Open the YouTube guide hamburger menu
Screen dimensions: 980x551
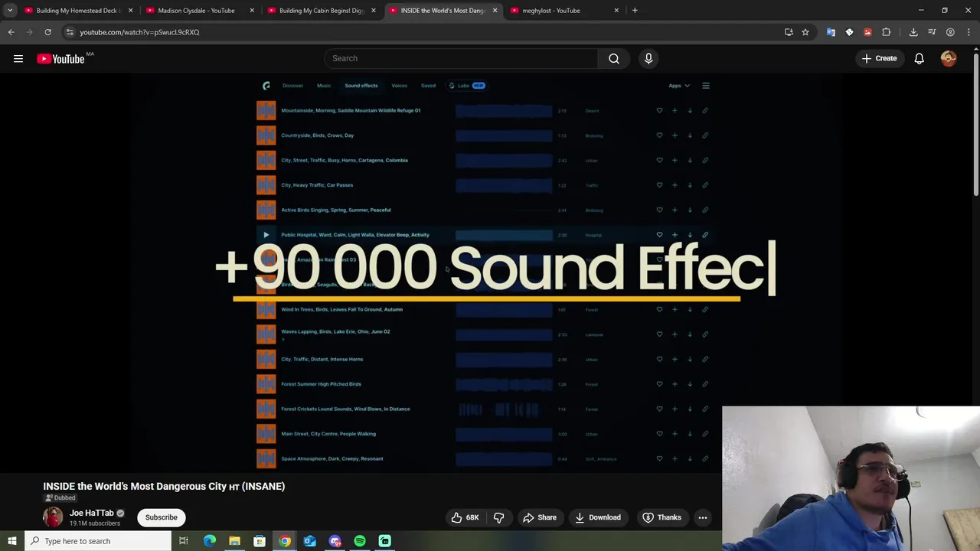tap(18, 58)
